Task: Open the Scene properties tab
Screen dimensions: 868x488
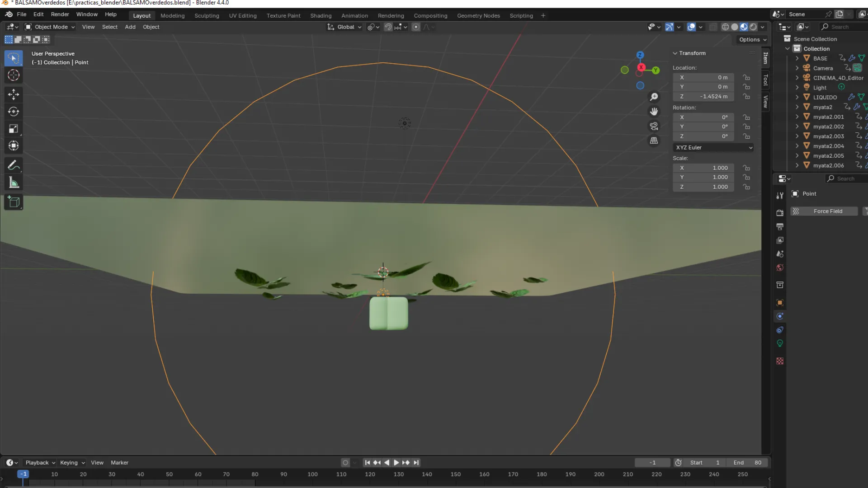Action: (x=780, y=254)
